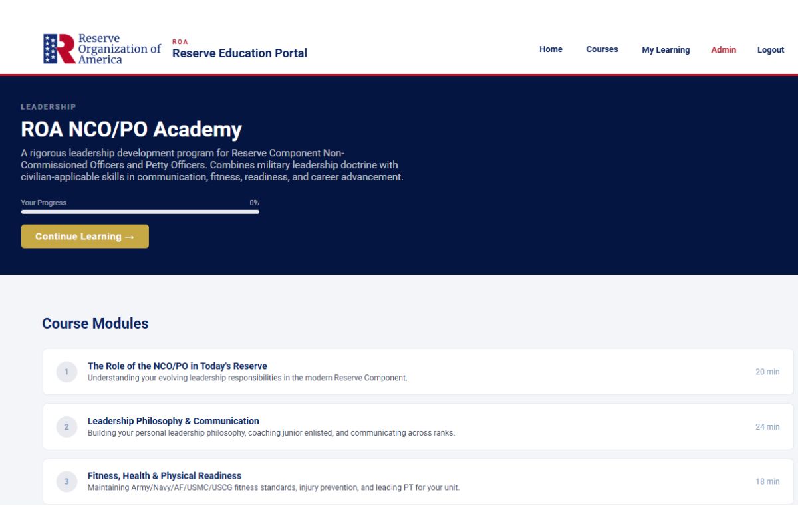Image resolution: width=798 pixels, height=532 pixels.
Task: Click the description beginning 'Understanding your evolving leadership responsibilities'
Action: pyautogui.click(x=247, y=378)
